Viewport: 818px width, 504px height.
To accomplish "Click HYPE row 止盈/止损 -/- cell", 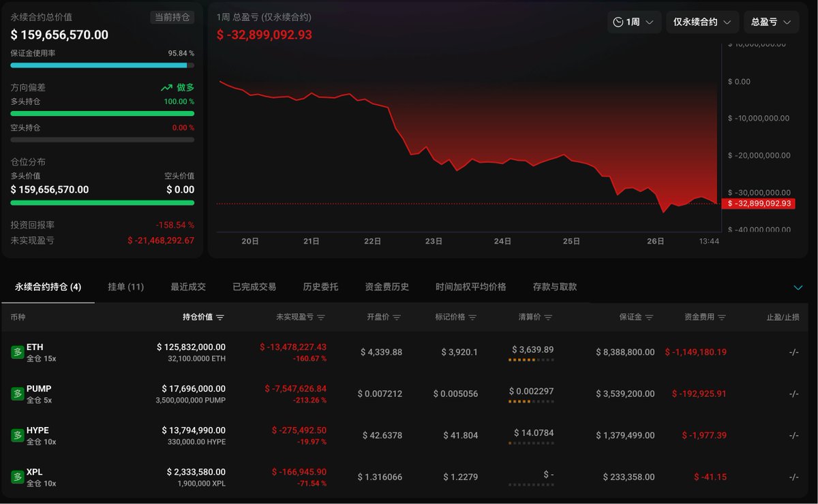I will pyautogui.click(x=793, y=435).
